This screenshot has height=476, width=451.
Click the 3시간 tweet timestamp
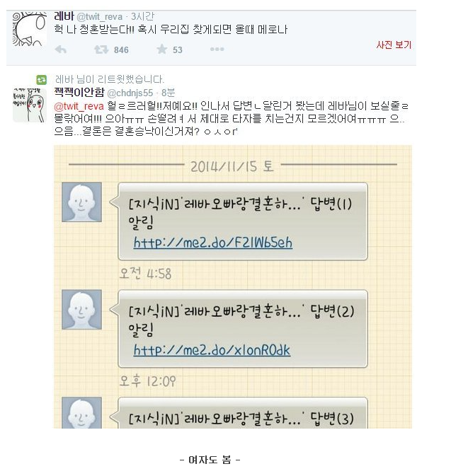coord(142,16)
